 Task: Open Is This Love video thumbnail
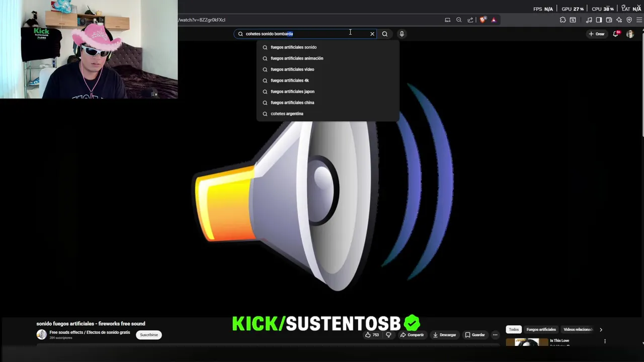pos(526,343)
